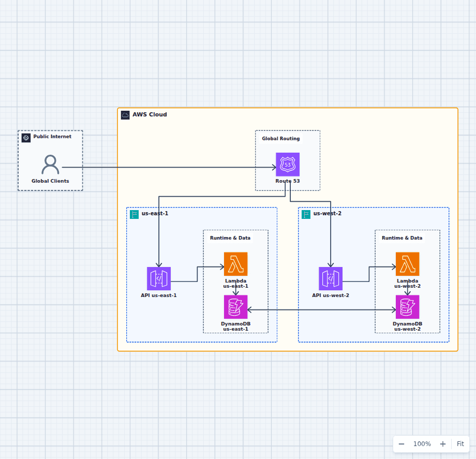Click Runtime & Data label in us-west-2
The height and width of the screenshot is (459, 476).
(x=402, y=238)
